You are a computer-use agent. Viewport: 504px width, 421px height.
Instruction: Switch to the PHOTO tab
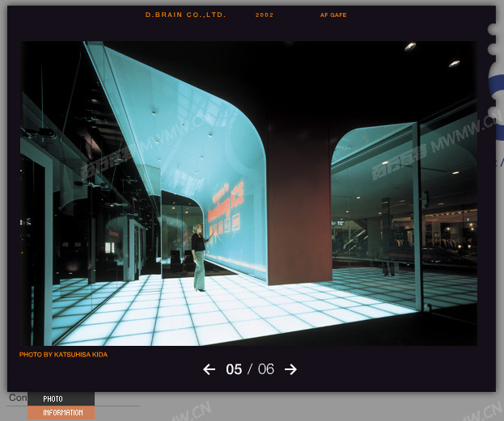[61, 399]
